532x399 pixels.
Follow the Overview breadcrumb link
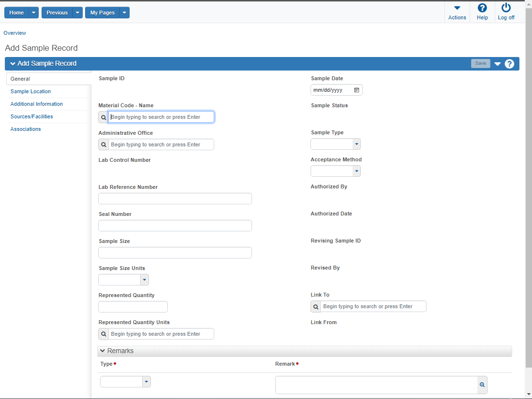15,33
